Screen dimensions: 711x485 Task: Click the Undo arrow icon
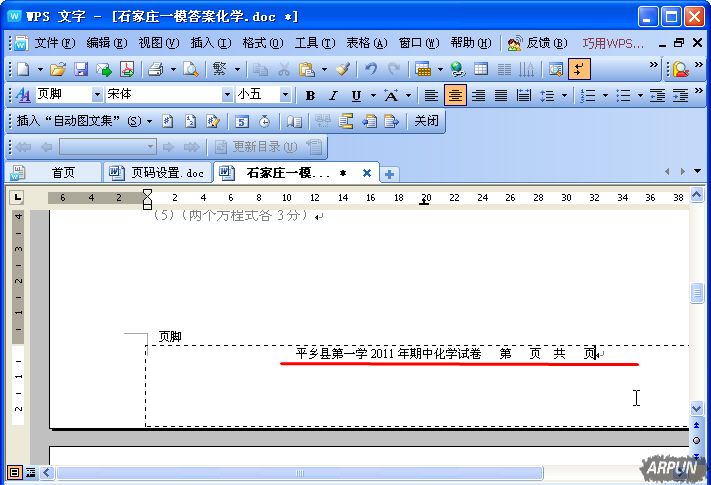tap(371, 69)
